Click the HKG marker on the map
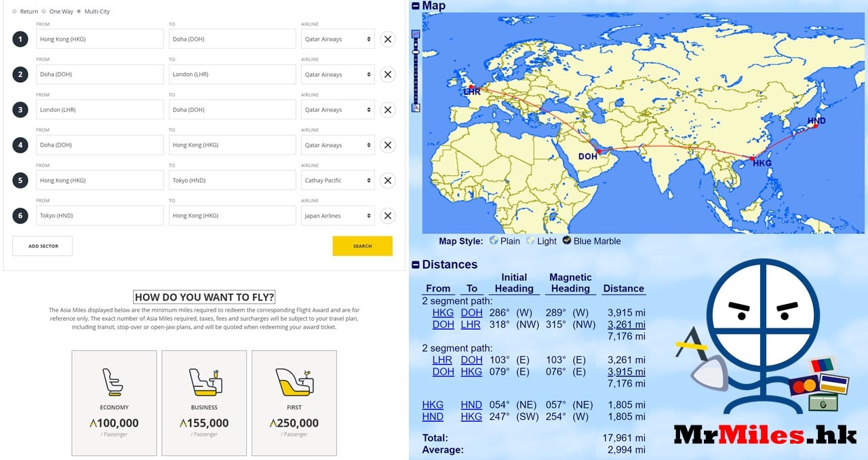 [x=753, y=159]
